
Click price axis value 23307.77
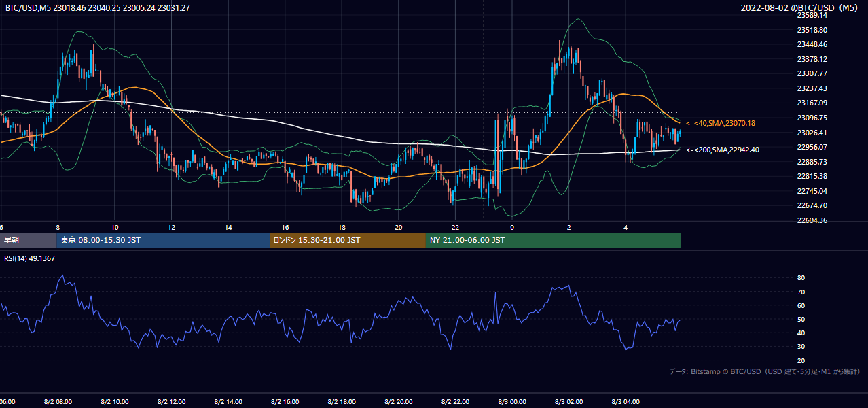(812, 73)
